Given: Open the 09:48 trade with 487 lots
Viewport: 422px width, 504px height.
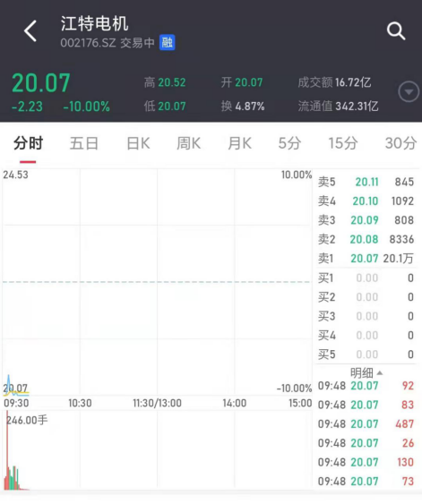Looking at the screenshot, I should [366, 424].
